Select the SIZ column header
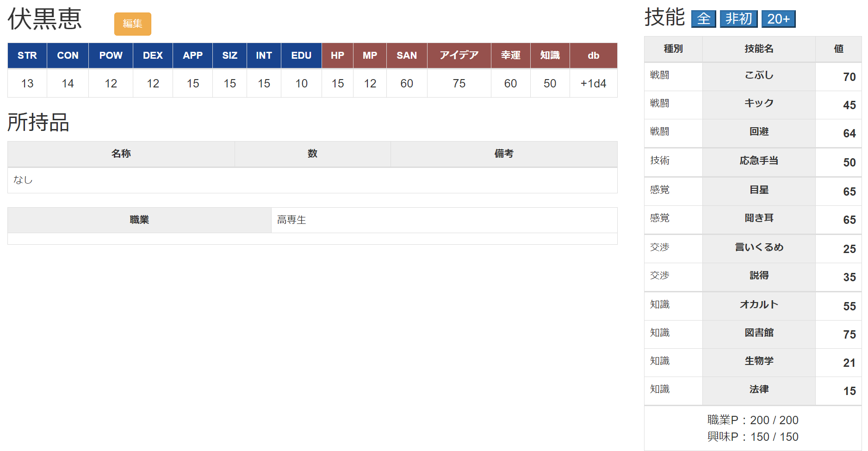 pyautogui.click(x=230, y=56)
